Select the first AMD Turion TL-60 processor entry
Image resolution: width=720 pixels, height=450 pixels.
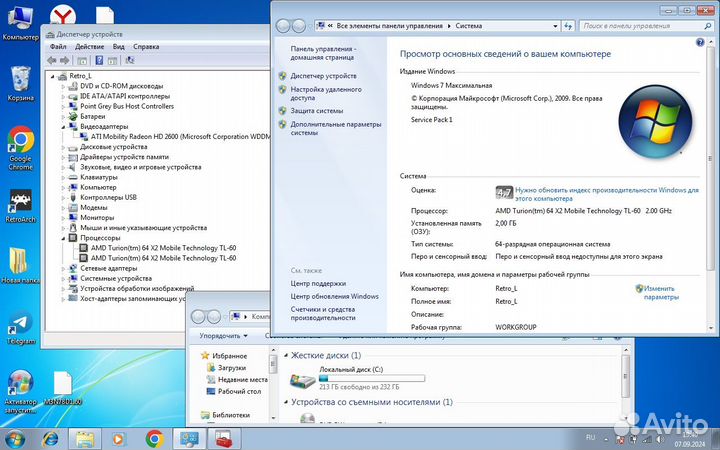[x=163, y=248]
